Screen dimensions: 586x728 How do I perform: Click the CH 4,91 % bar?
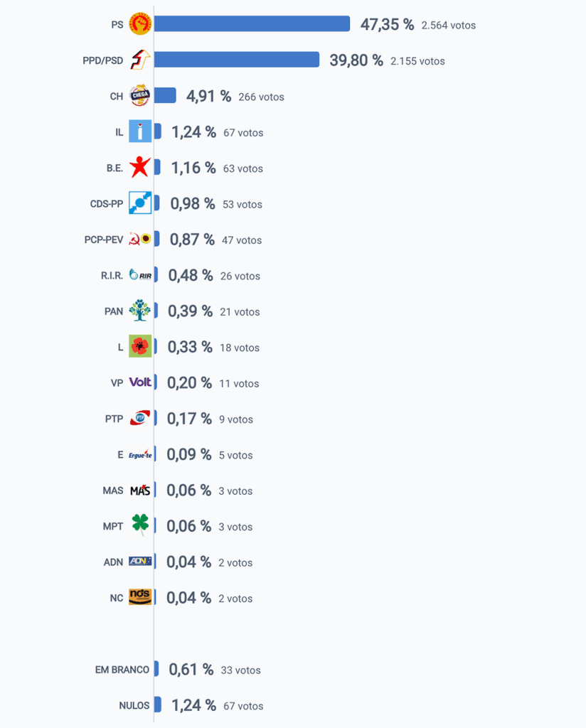coord(165,95)
